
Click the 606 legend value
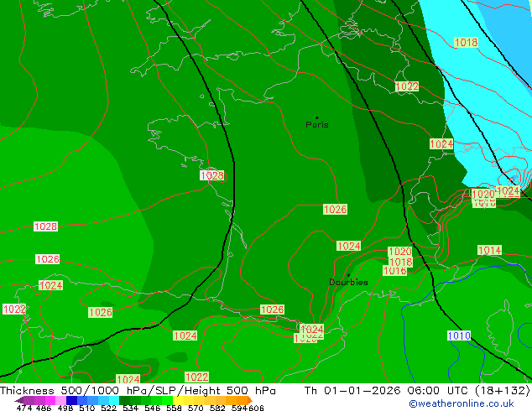coord(256,408)
